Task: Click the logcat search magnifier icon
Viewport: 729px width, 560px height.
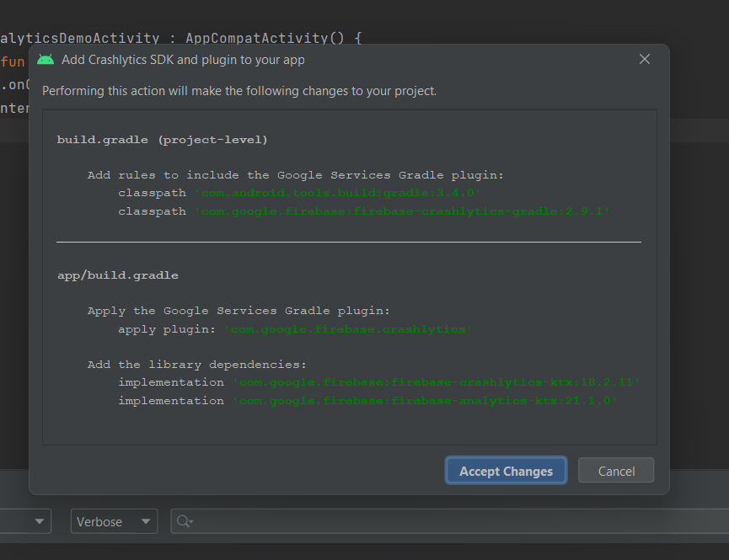Action: coord(184,522)
